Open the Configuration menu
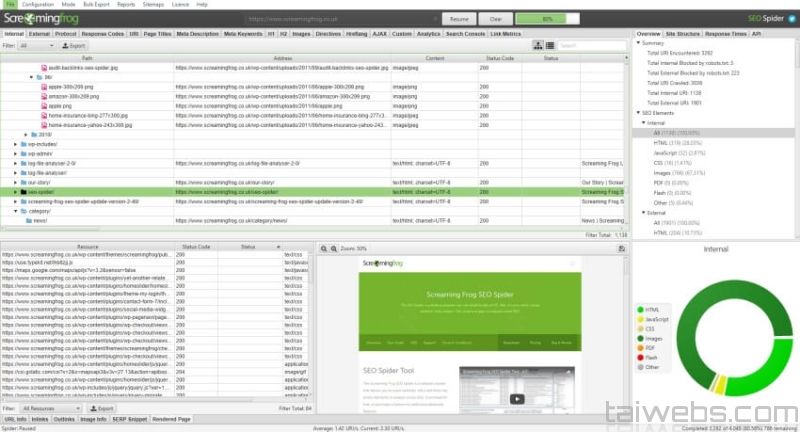This screenshot has width=800, height=432. tap(38, 4)
